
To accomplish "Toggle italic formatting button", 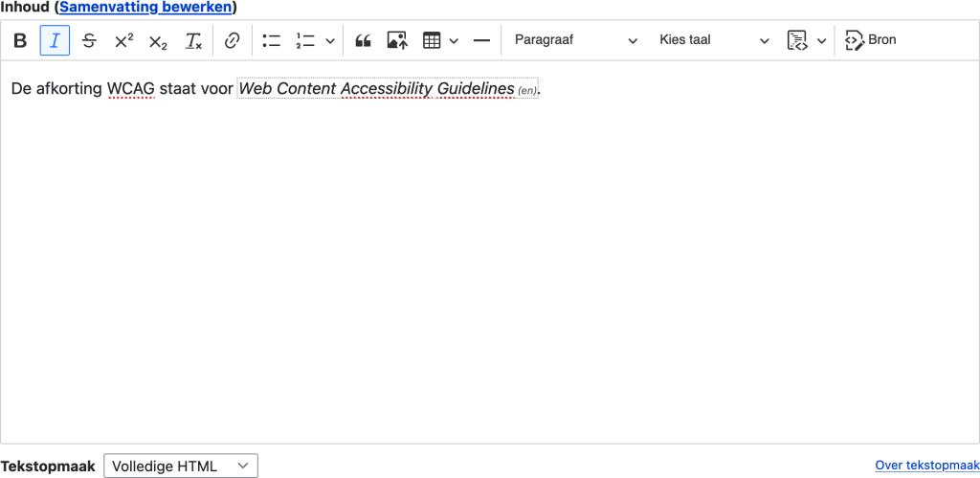I will point(55,40).
